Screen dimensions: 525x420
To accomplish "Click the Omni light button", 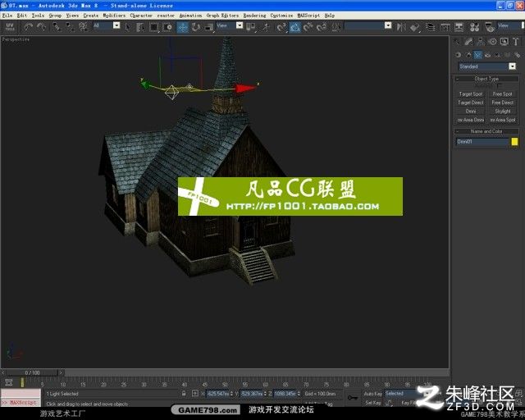I will (x=470, y=112).
